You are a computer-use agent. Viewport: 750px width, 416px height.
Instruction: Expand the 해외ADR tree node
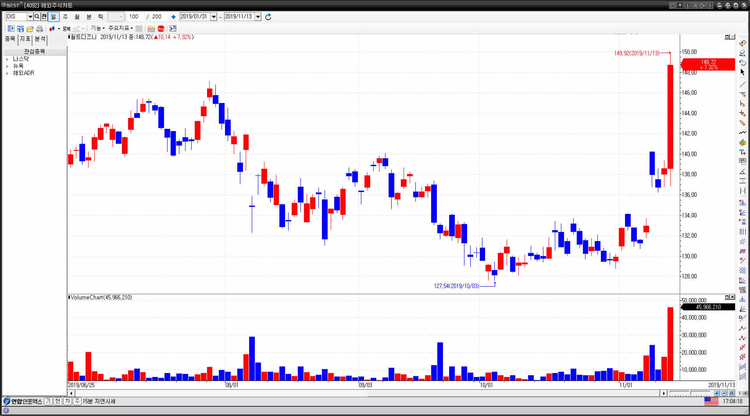click(x=7, y=73)
